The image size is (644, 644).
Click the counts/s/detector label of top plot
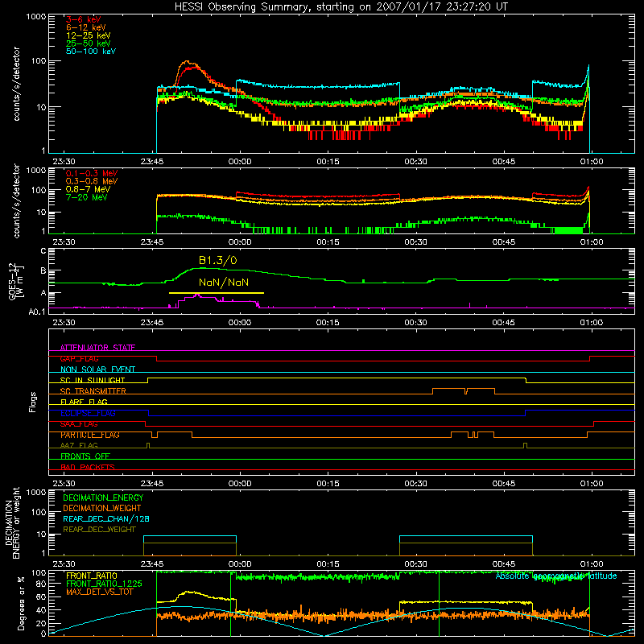pyautogui.click(x=16, y=84)
